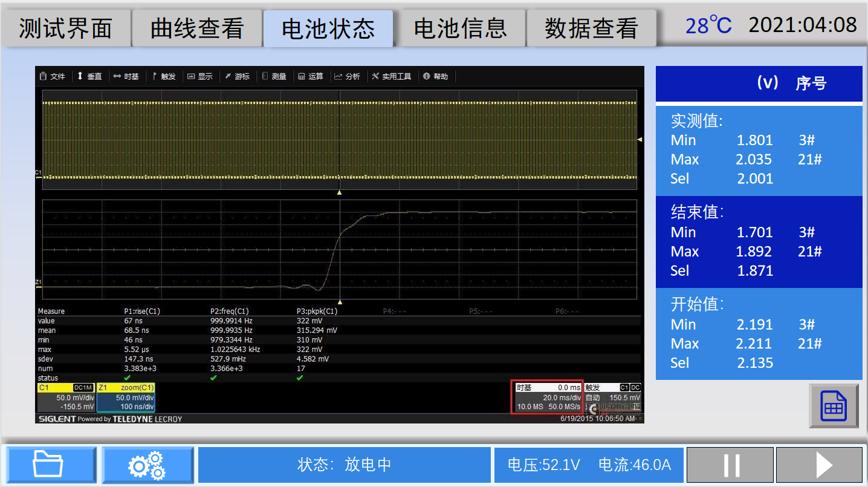This screenshot has width=868, height=487.
Task: Open the 实用工具 utilities menu
Action: click(x=392, y=77)
